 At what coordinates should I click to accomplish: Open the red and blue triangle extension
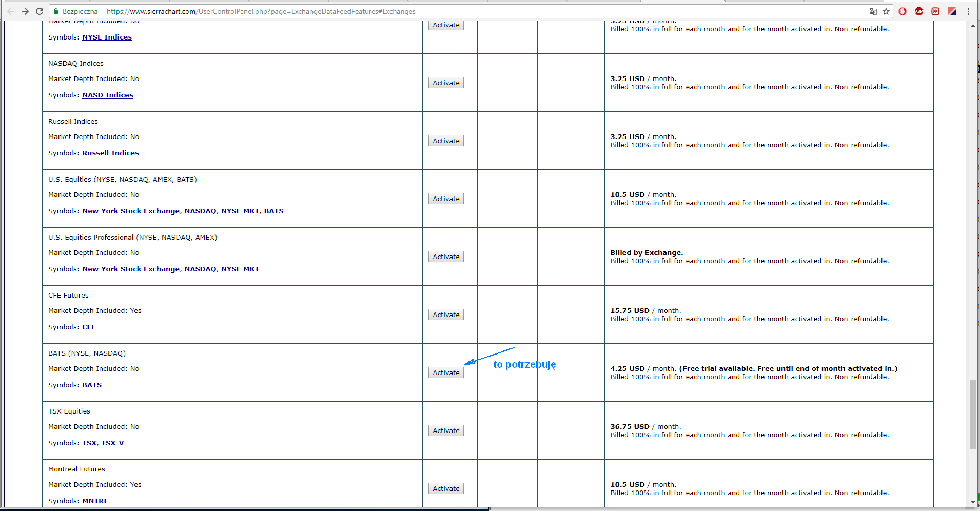[x=952, y=11]
